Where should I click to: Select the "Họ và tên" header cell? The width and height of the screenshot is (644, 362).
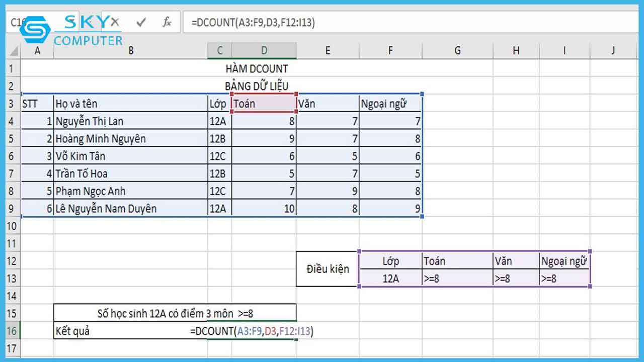click(131, 104)
